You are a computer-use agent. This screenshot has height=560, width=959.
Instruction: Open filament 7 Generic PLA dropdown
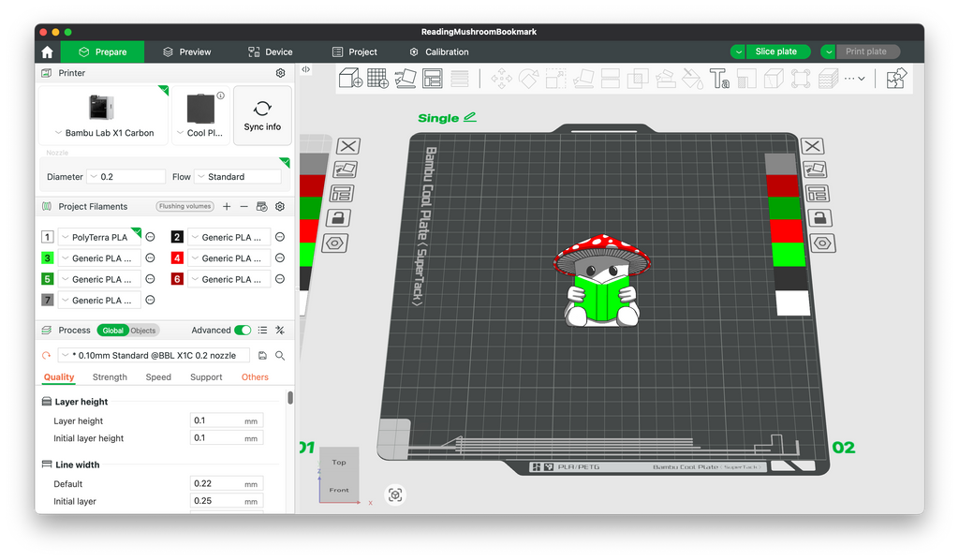pyautogui.click(x=99, y=301)
